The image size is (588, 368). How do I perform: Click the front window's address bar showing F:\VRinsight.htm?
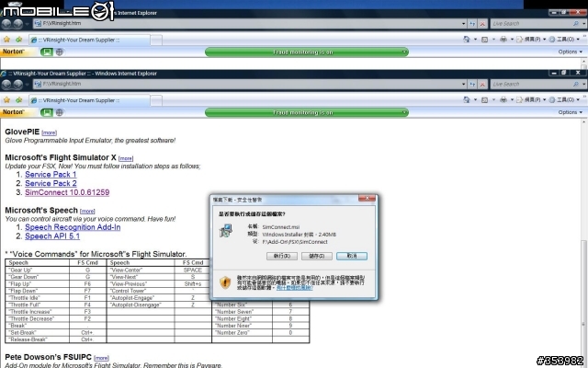(247, 84)
